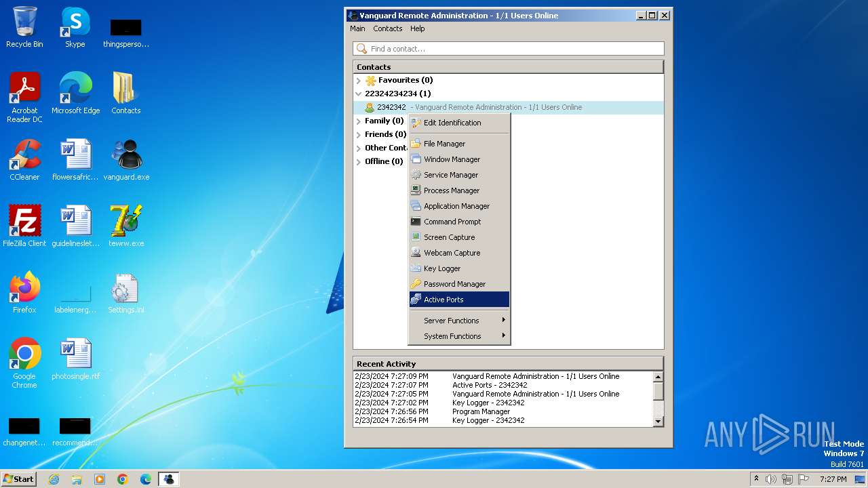Click the Edit Identification icon
This screenshot has width=868, height=488.
click(x=416, y=123)
